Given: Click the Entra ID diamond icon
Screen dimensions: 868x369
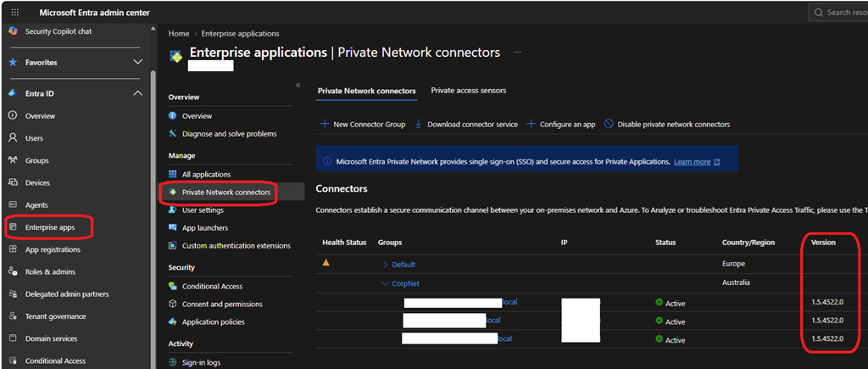Looking at the screenshot, I should point(13,93).
